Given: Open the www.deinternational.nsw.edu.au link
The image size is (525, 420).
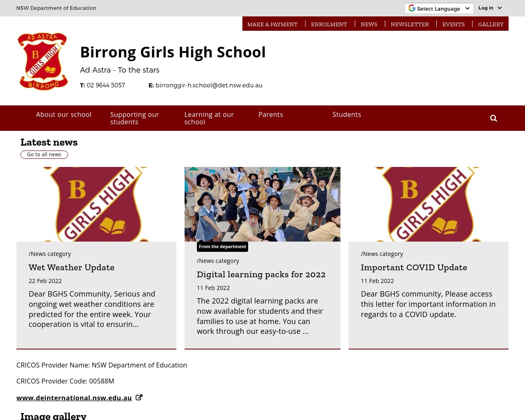Looking at the screenshot, I should click(x=74, y=397).
